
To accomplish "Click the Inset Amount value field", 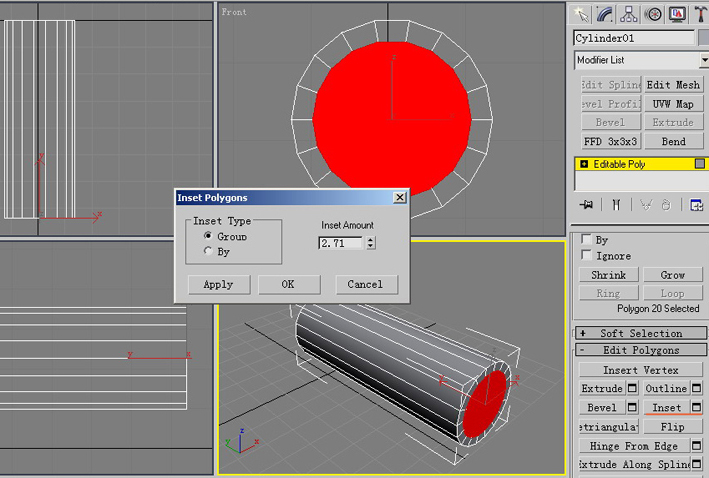I will point(341,243).
